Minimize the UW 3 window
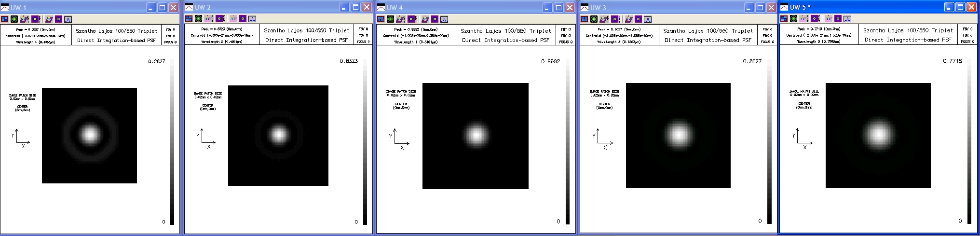The image size is (980, 236). tap(749, 7)
